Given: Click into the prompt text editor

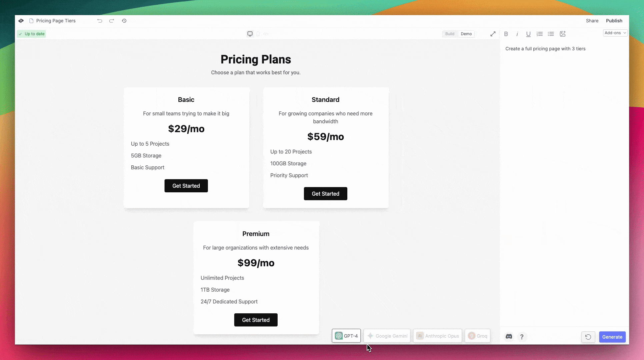Looking at the screenshot, I should (564, 183).
